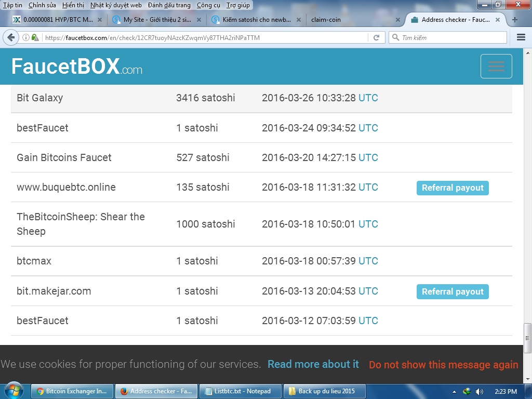Open the site information (i) icon
The height and width of the screenshot is (399, 532).
pos(26,37)
